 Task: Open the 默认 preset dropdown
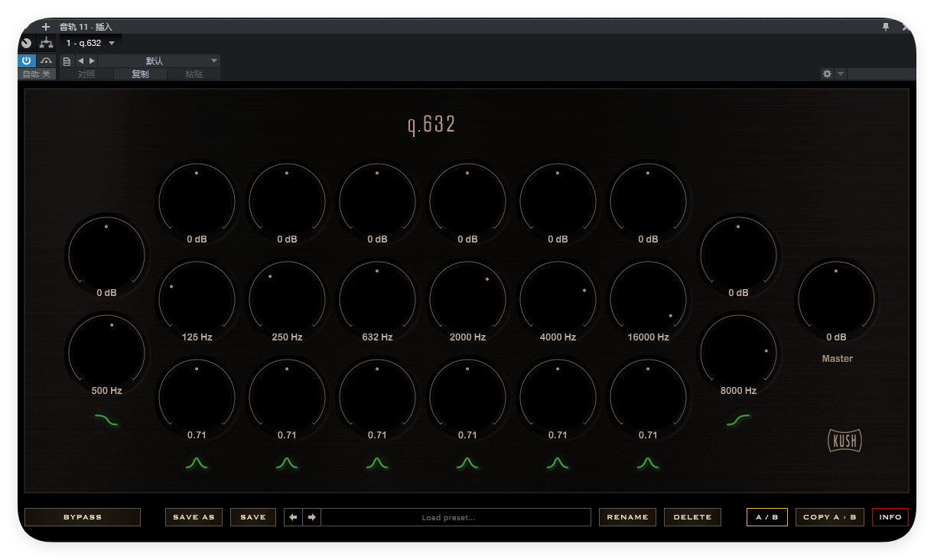(159, 61)
